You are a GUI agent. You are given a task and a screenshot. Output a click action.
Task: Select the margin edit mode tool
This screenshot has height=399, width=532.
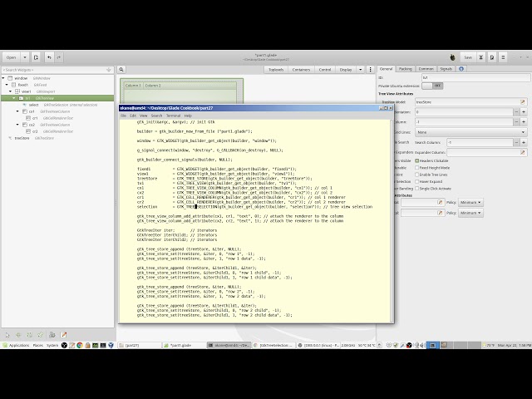click(x=30, y=335)
